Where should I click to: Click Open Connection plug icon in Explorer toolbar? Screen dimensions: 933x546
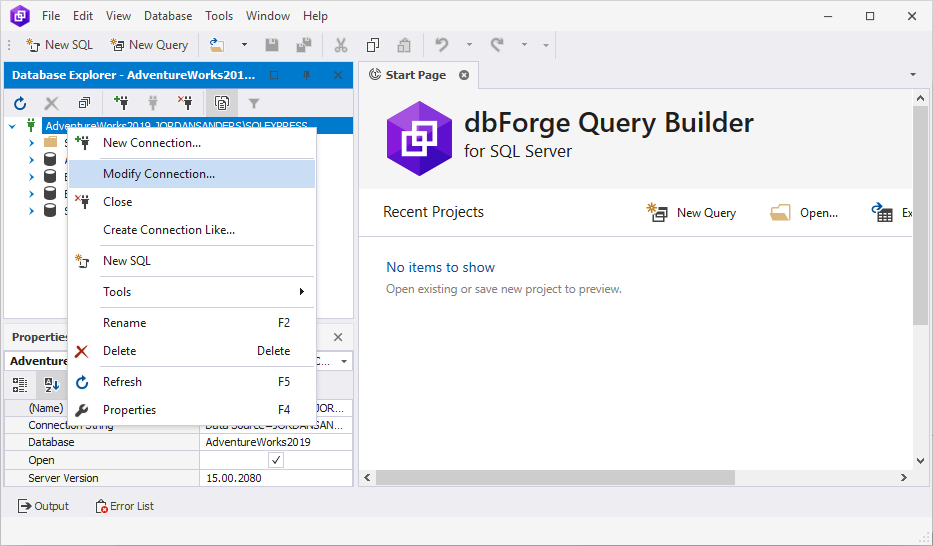[153, 103]
